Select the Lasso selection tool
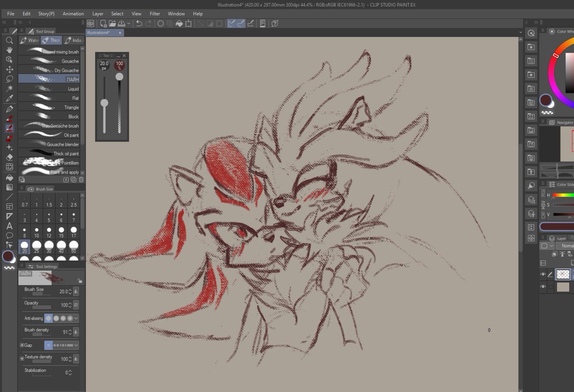Image resolution: width=574 pixels, height=392 pixels. [x=9, y=79]
